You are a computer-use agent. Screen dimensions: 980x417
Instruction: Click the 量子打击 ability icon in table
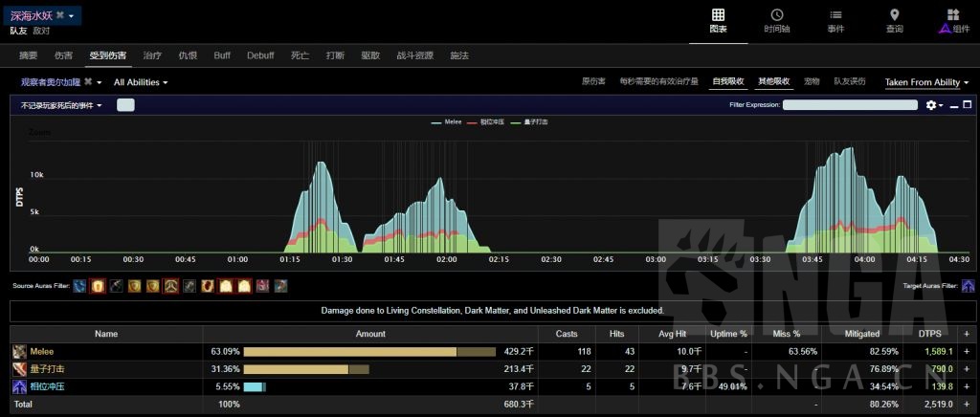point(19,369)
